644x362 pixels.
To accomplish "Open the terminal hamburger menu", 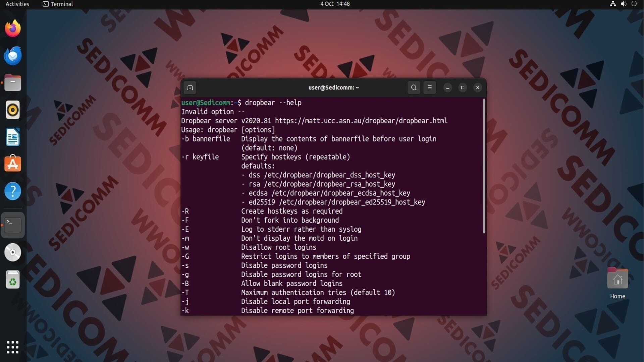I will tap(430, 88).
